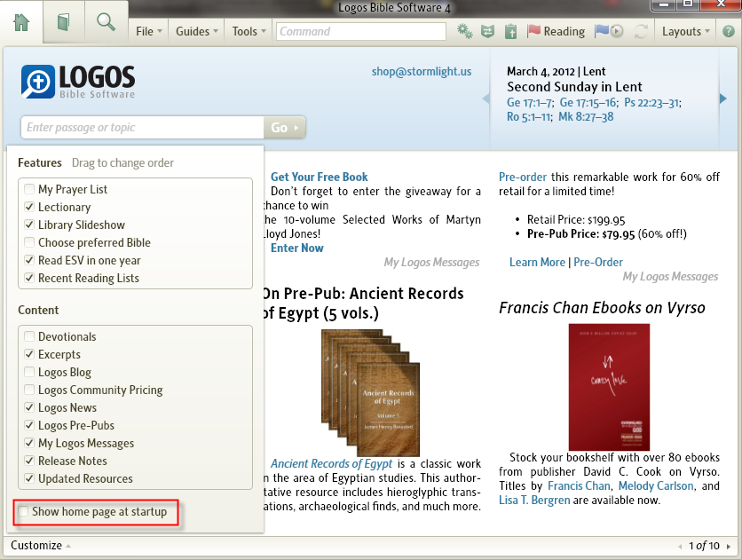Open the Lisa T. Bergren author link
This screenshot has height=560, width=742.
(x=534, y=500)
